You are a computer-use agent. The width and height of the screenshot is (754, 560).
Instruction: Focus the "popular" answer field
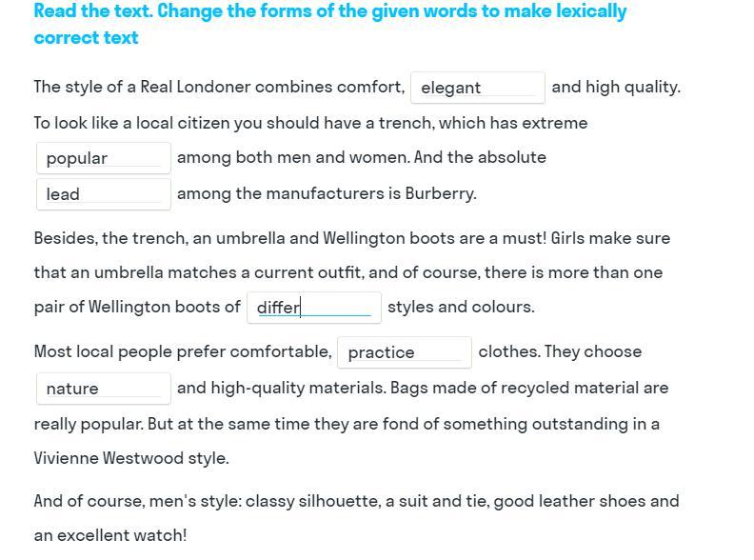103,158
